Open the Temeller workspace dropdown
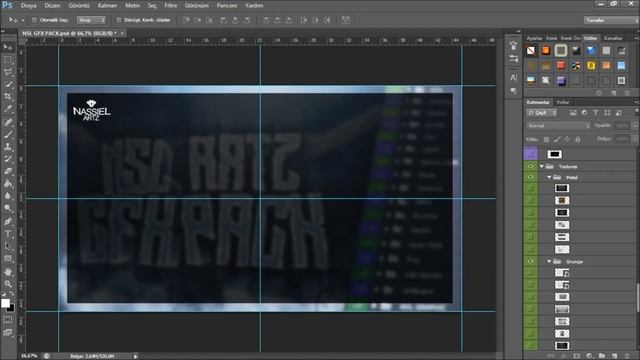Image resolution: width=640 pixels, height=360 pixels. tap(611, 20)
